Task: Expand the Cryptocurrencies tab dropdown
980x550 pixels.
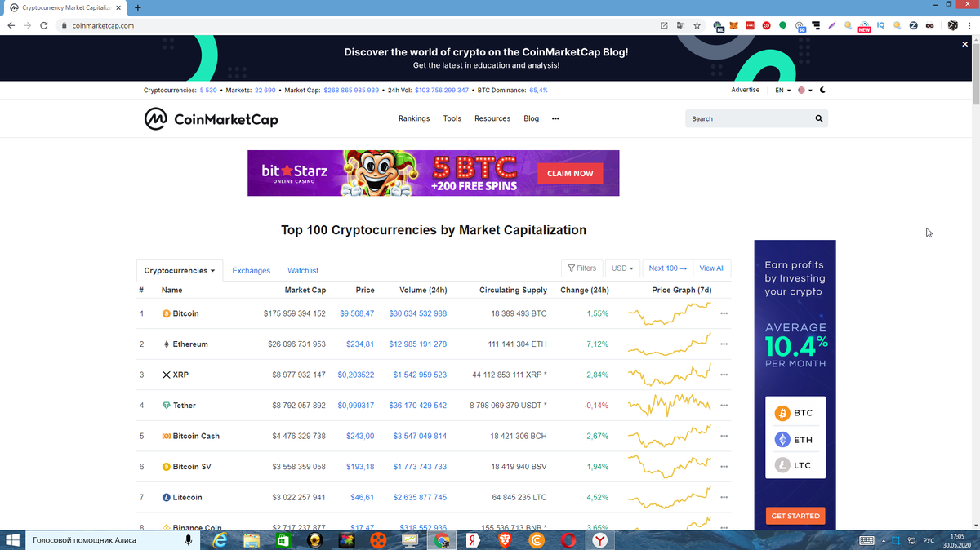Action: pos(179,270)
